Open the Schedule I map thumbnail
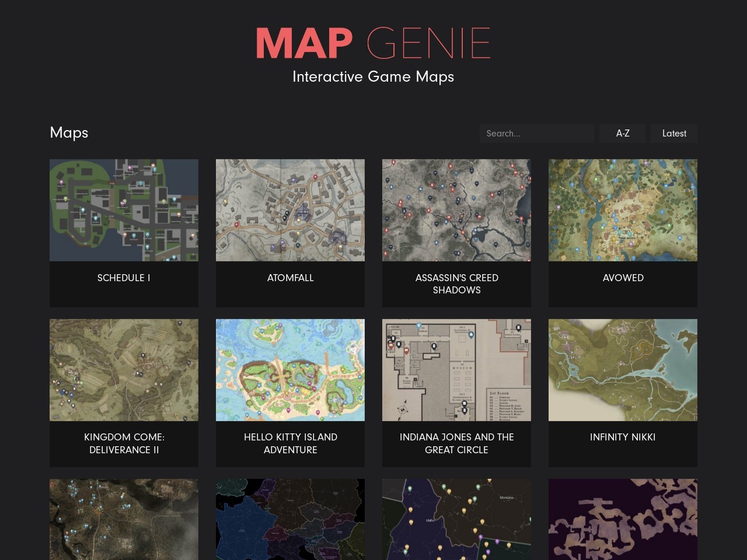Viewport: 747px width, 560px height. (124, 210)
